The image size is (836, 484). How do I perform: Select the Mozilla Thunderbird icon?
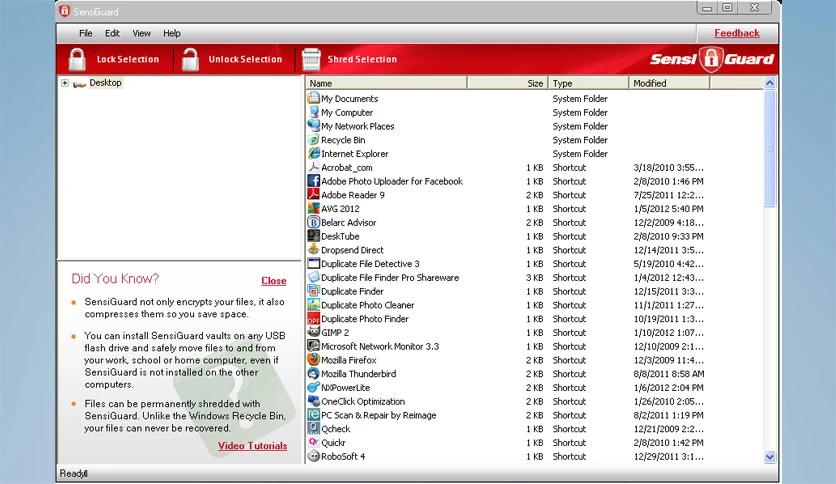tap(314, 374)
